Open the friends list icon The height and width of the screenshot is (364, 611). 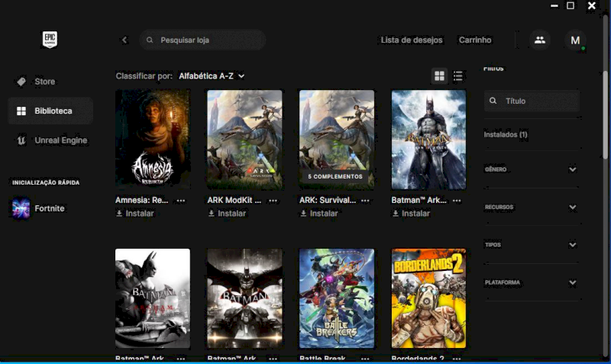pyautogui.click(x=540, y=40)
